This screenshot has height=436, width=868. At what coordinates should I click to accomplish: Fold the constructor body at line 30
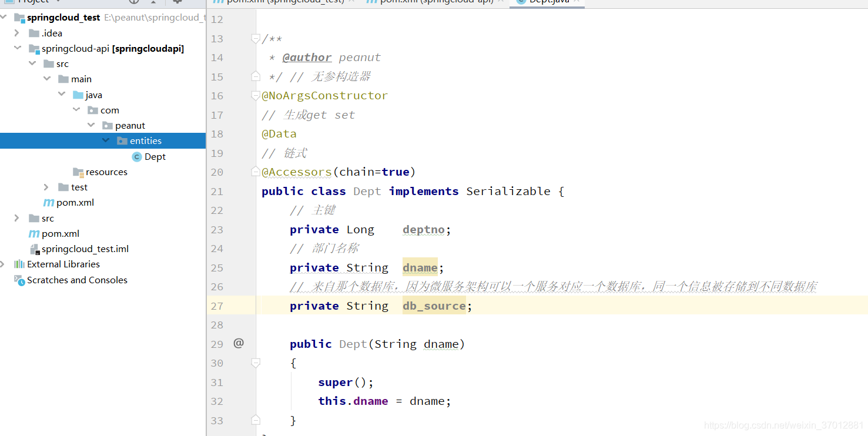(x=256, y=363)
